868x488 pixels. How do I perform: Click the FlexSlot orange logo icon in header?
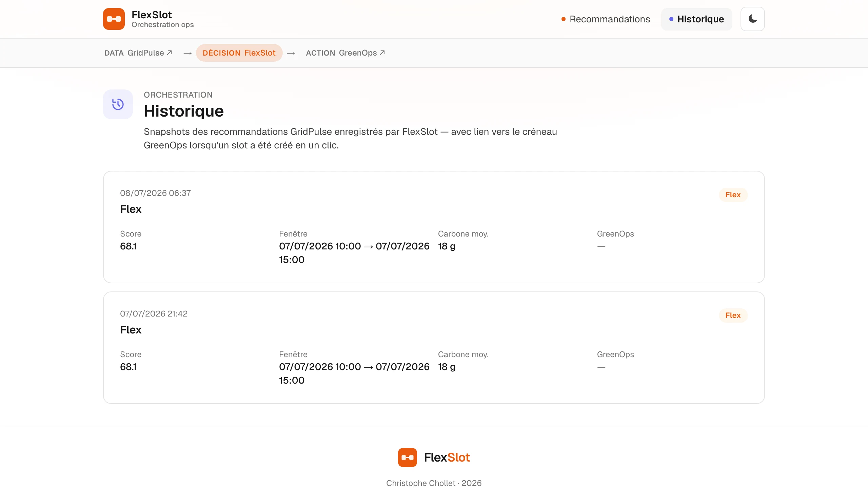point(114,19)
